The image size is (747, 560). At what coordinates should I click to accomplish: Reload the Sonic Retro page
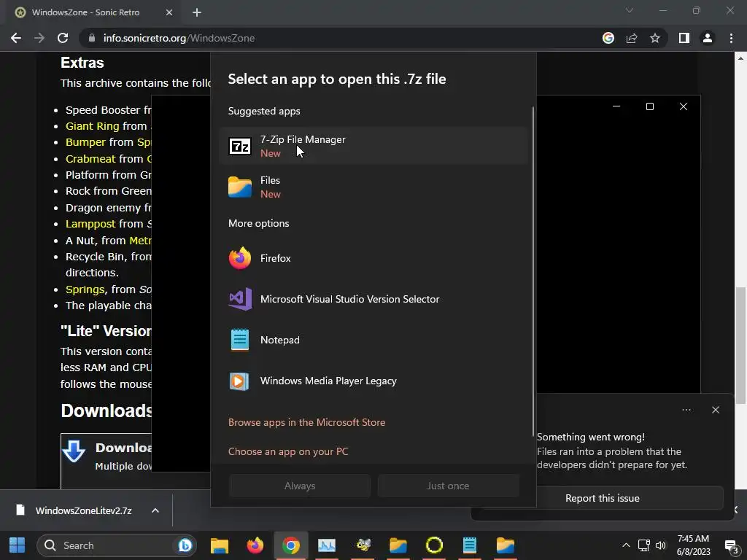click(x=63, y=38)
